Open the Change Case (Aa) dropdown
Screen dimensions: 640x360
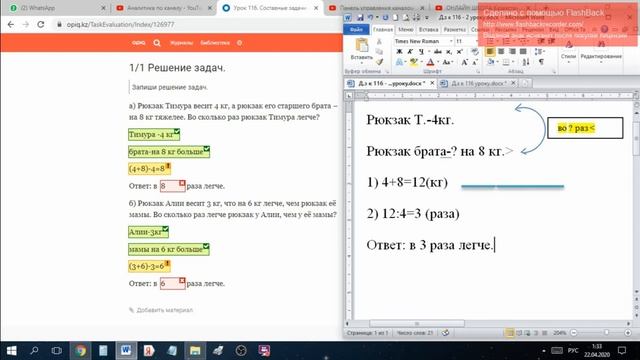pos(447,62)
